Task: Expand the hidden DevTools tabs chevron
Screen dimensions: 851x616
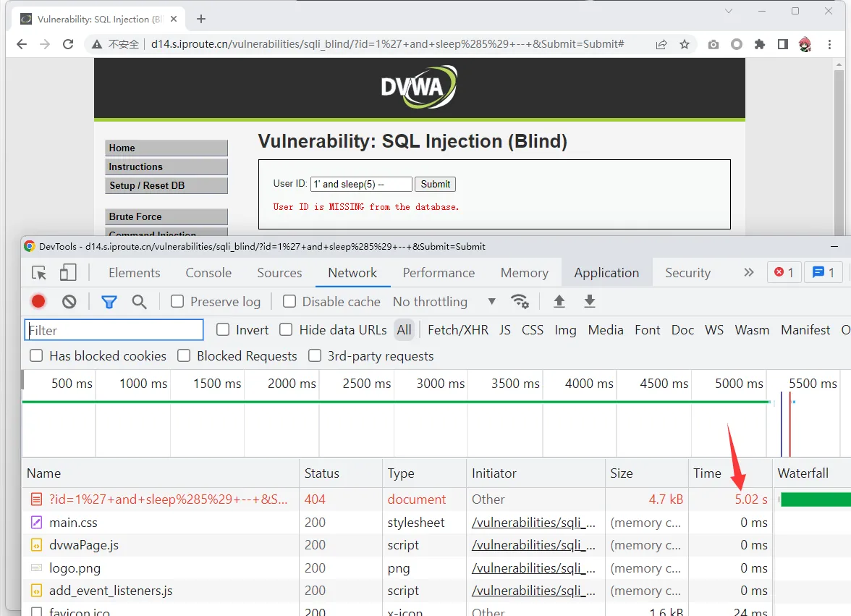Action: coord(748,273)
